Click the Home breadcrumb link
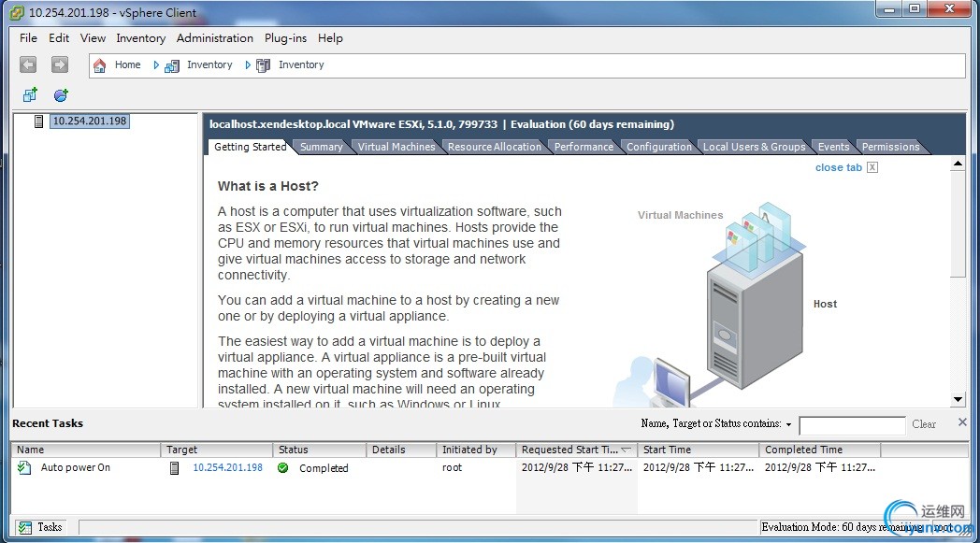Screen dimensions: 980x543 (x=127, y=64)
